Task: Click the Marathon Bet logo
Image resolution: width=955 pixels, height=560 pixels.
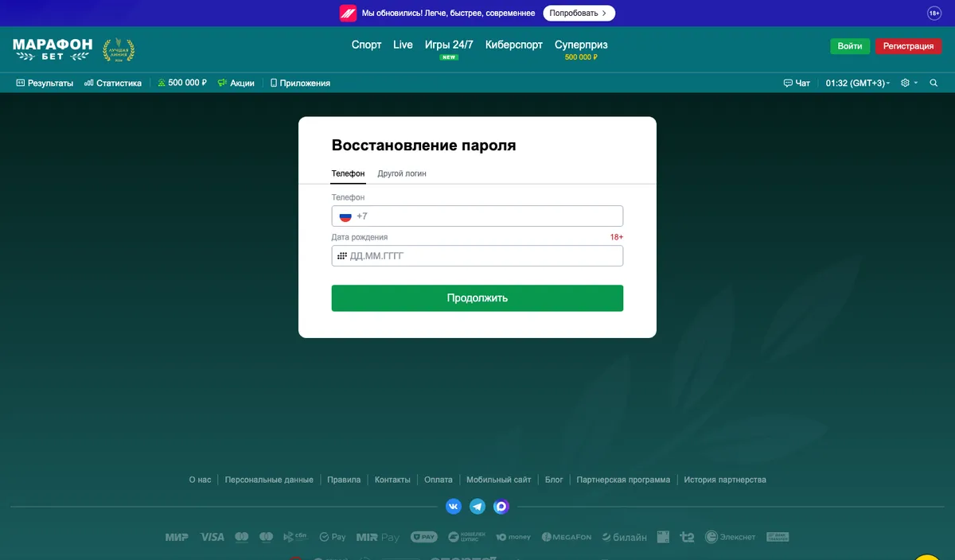Action: coord(53,49)
